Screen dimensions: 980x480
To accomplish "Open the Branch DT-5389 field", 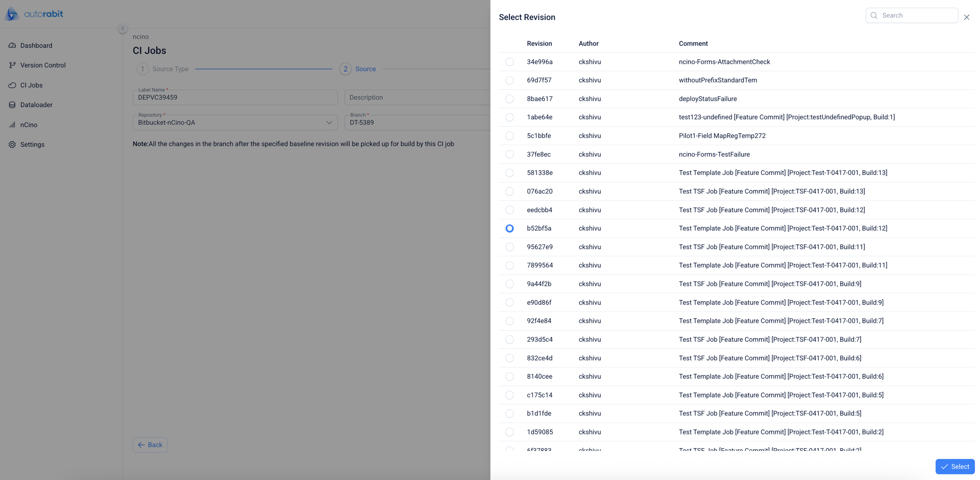I will [417, 123].
